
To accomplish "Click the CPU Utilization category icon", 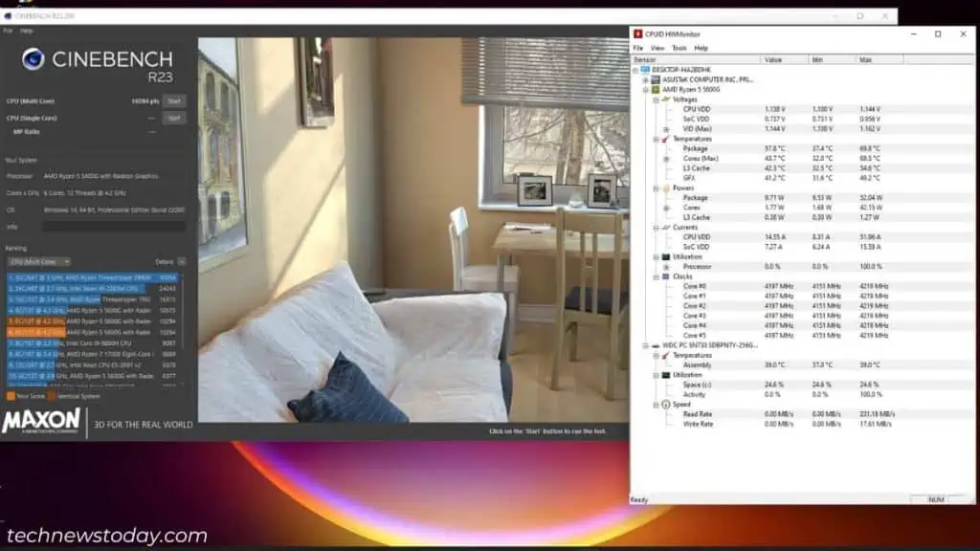I will 666,256.
